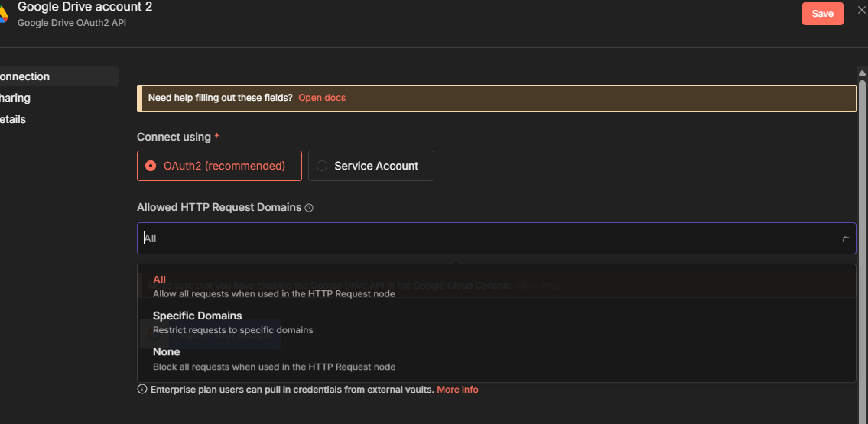Image resolution: width=868 pixels, height=424 pixels.
Task: Click the arrow icon in the domains dropdown
Action: [845, 239]
